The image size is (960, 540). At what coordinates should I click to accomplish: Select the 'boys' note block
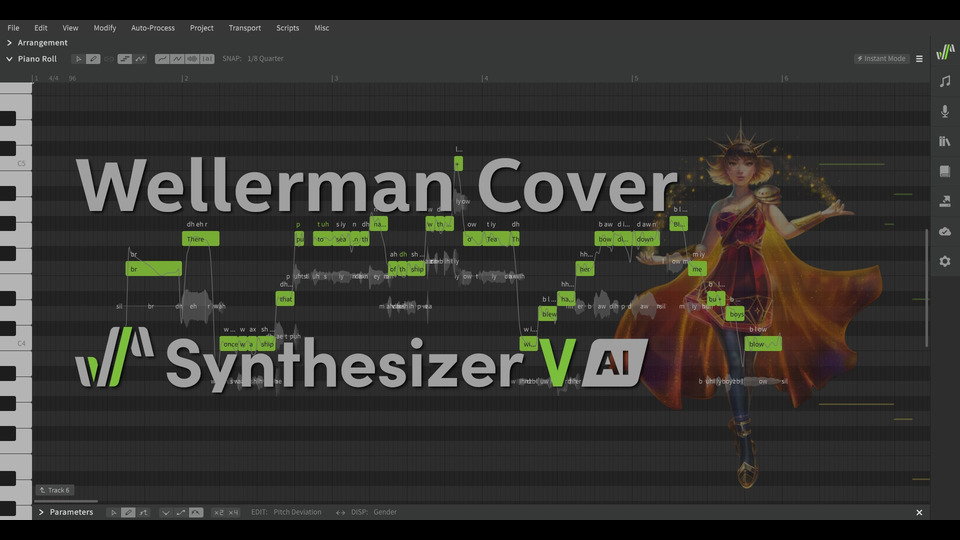pyautogui.click(x=735, y=314)
